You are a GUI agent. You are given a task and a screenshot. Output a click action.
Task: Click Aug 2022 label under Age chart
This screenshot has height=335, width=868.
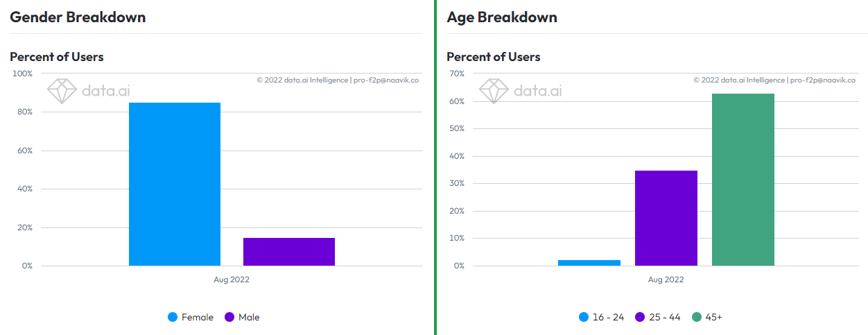pos(666,280)
